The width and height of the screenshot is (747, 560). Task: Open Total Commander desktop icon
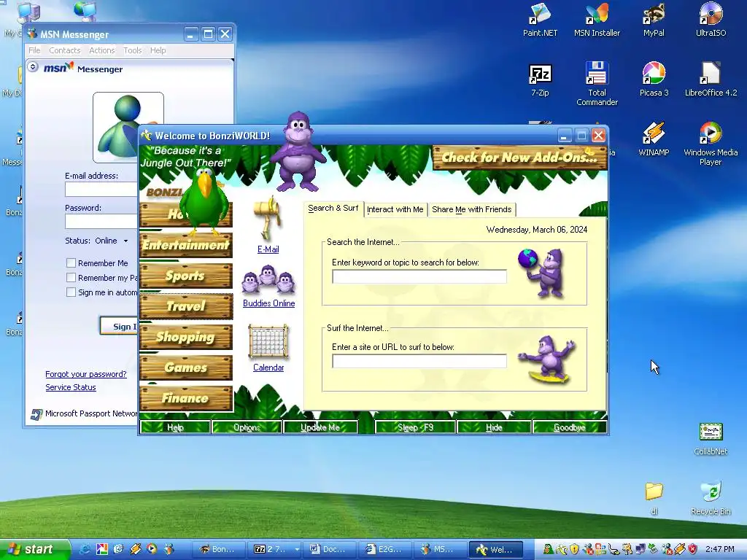pyautogui.click(x=597, y=84)
